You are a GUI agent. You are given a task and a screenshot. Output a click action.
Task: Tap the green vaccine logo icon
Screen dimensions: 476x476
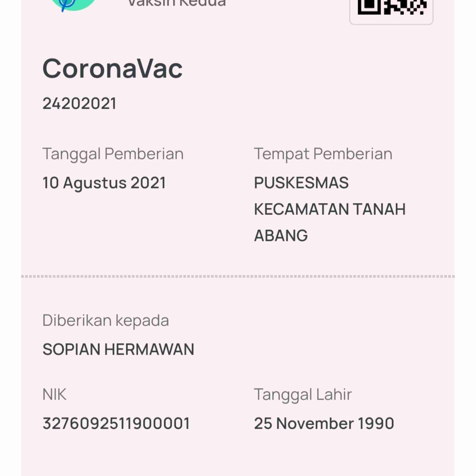[73, 5]
